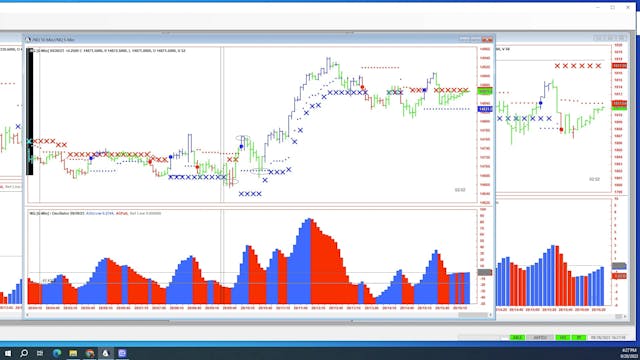Click the 02:02 countdown in the right chart window
This screenshot has height=360, width=640.
pyautogui.click(x=594, y=179)
